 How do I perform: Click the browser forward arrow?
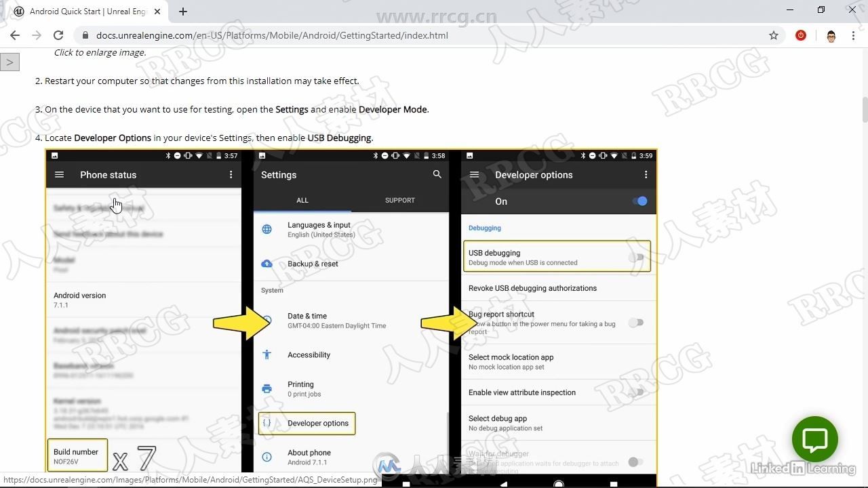tap(37, 35)
